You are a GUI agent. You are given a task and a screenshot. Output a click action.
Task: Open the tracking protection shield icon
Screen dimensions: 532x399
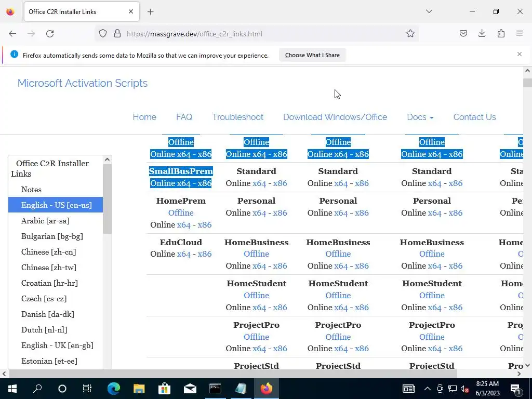coord(103,34)
